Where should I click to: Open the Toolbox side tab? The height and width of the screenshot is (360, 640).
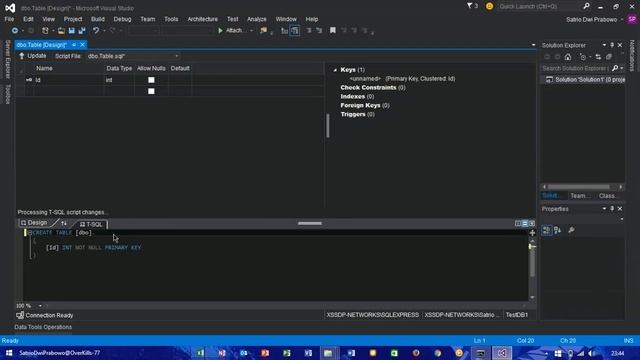tap(7, 94)
